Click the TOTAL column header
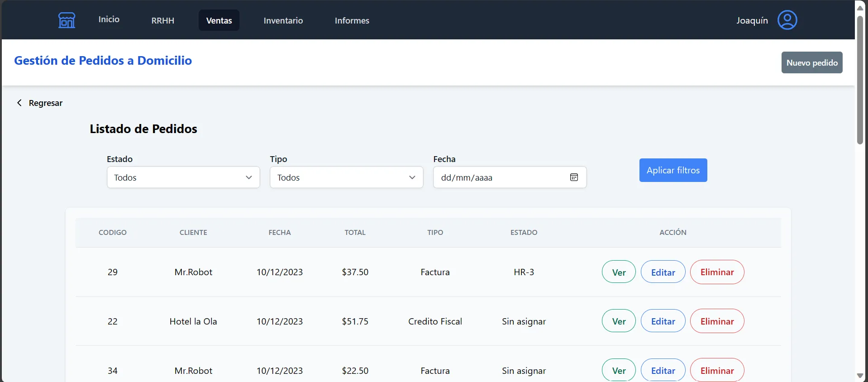 pos(355,232)
